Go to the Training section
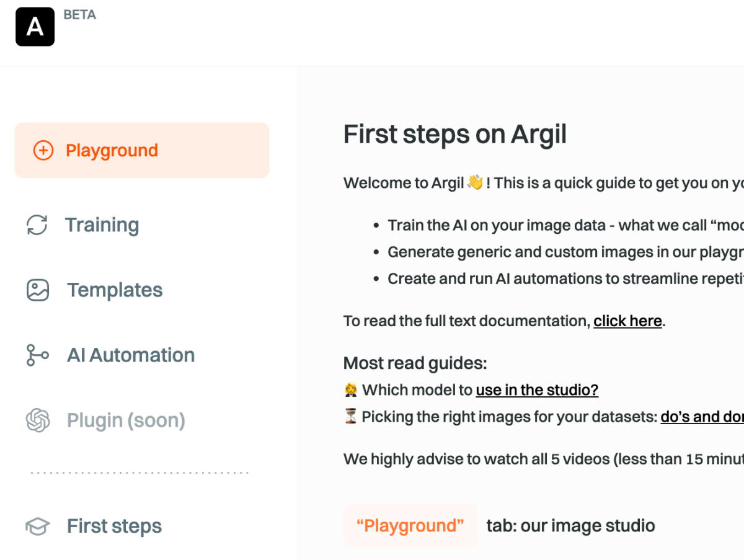This screenshot has width=744, height=560. click(x=102, y=224)
